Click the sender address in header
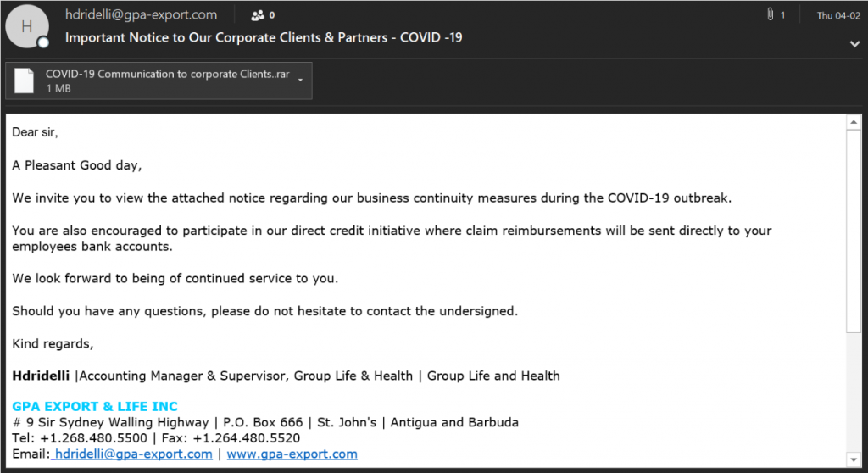This screenshot has height=473, width=868. click(x=142, y=15)
